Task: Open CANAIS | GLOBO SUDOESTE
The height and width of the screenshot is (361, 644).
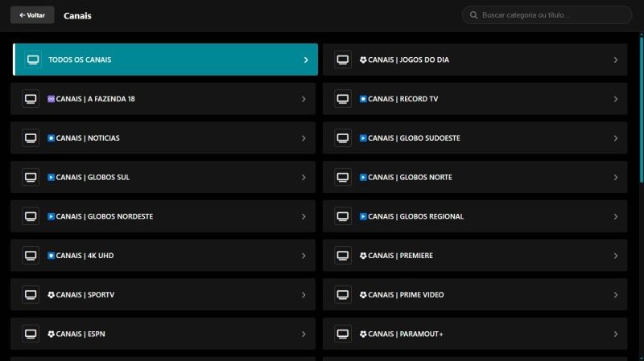Action: click(475, 137)
